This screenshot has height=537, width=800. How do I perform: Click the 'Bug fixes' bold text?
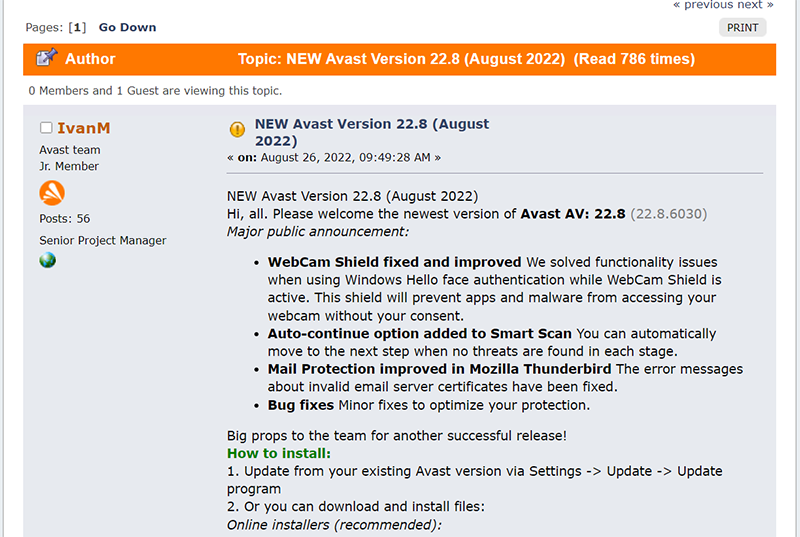tap(301, 405)
